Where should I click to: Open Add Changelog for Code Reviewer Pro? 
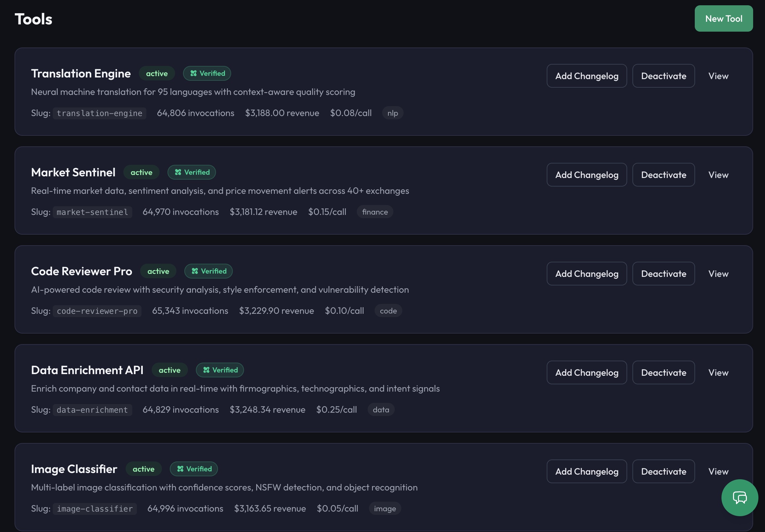586,274
